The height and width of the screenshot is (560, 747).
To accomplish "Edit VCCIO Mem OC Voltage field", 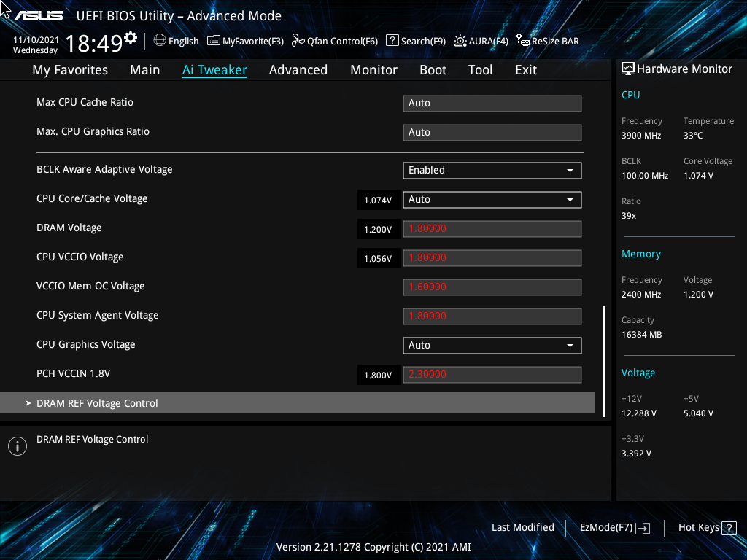I will pos(492,287).
